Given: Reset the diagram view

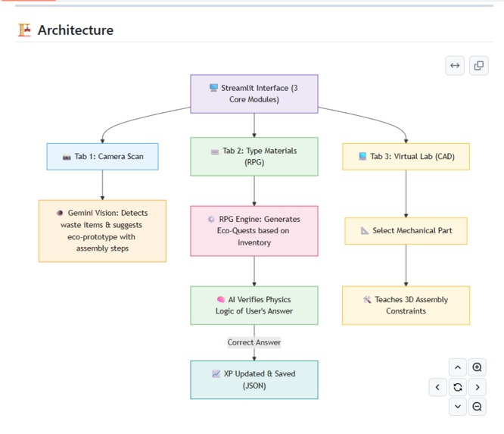Looking at the screenshot, I should (x=458, y=387).
